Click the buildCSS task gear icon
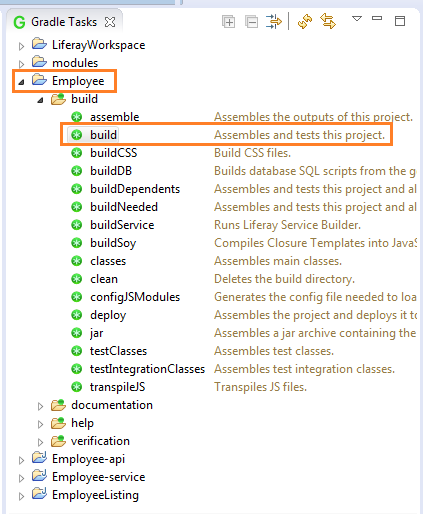The height and width of the screenshot is (514, 423). 77,153
